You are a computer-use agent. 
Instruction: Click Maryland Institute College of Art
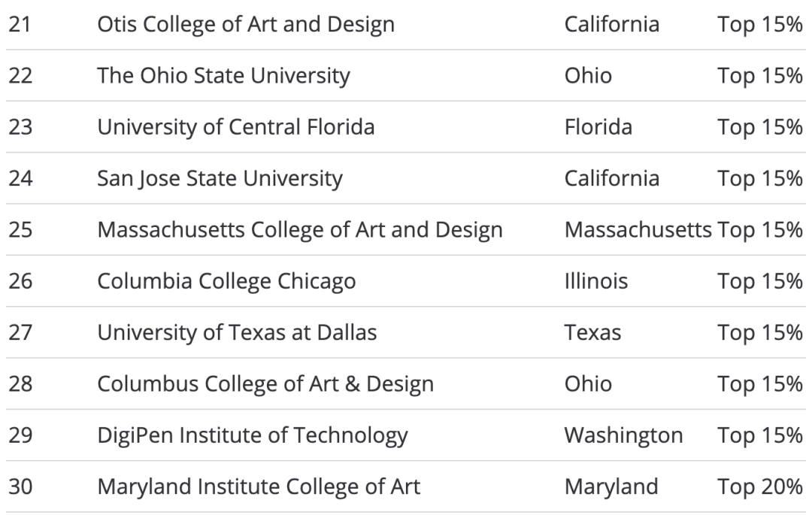pos(259,487)
